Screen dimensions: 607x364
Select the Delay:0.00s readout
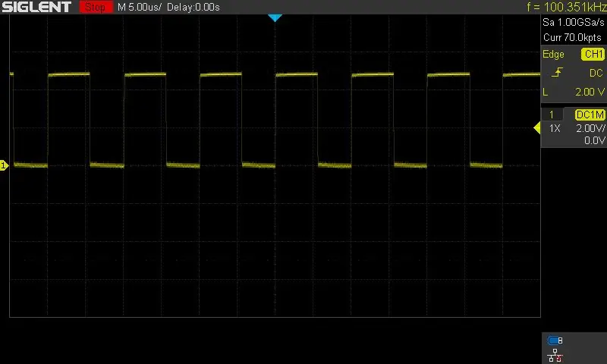point(193,7)
